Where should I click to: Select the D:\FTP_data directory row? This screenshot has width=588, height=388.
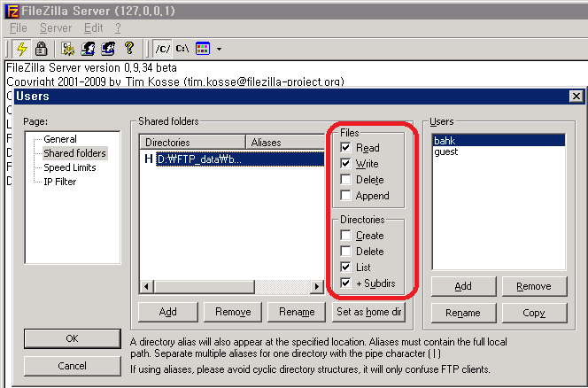(240, 159)
